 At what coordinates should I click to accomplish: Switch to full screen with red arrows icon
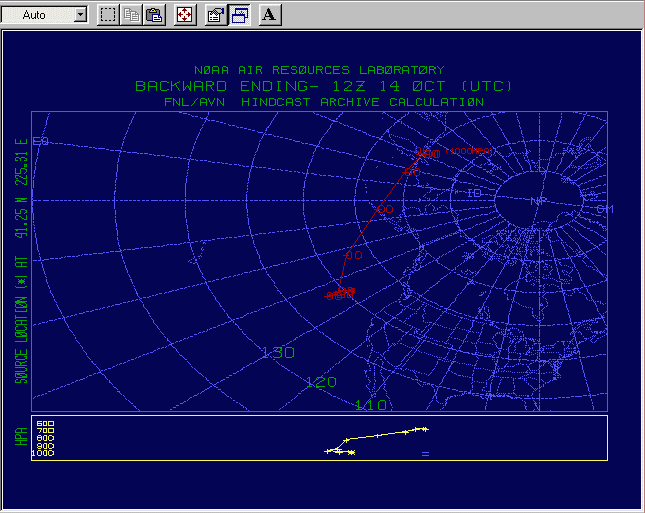click(x=184, y=15)
